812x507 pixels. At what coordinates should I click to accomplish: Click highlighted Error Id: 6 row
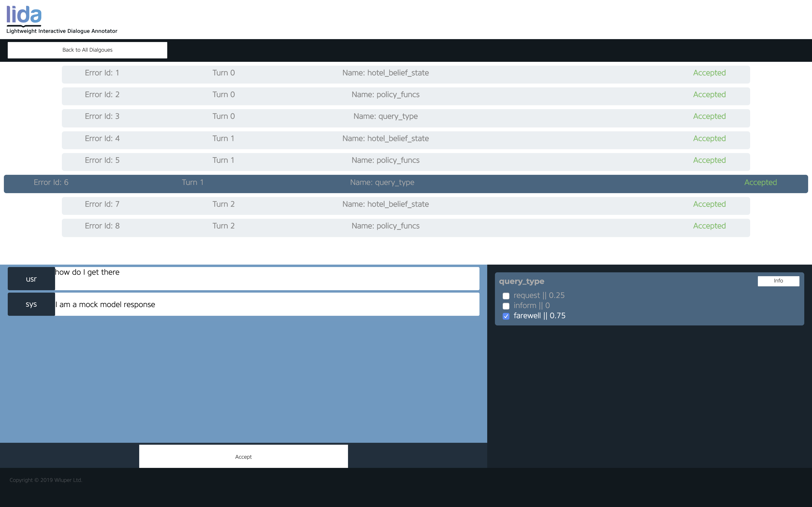click(405, 183)
